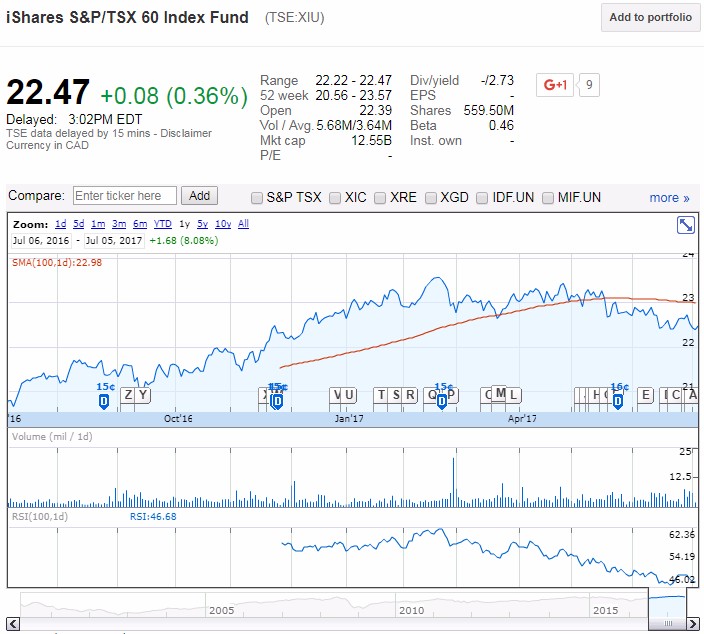
Task: Click the end date field Jul 05, 2017
Action: point(114,241)
